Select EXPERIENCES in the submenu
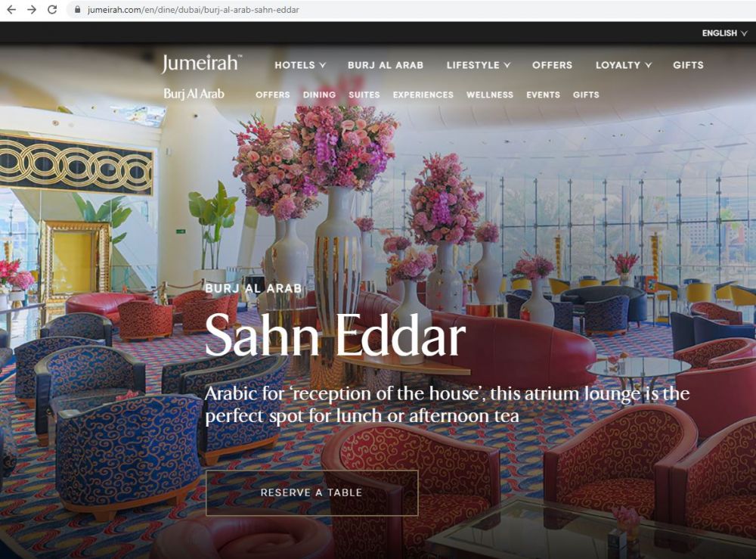The width and height of the screenshot is (756, 559). 423,95
